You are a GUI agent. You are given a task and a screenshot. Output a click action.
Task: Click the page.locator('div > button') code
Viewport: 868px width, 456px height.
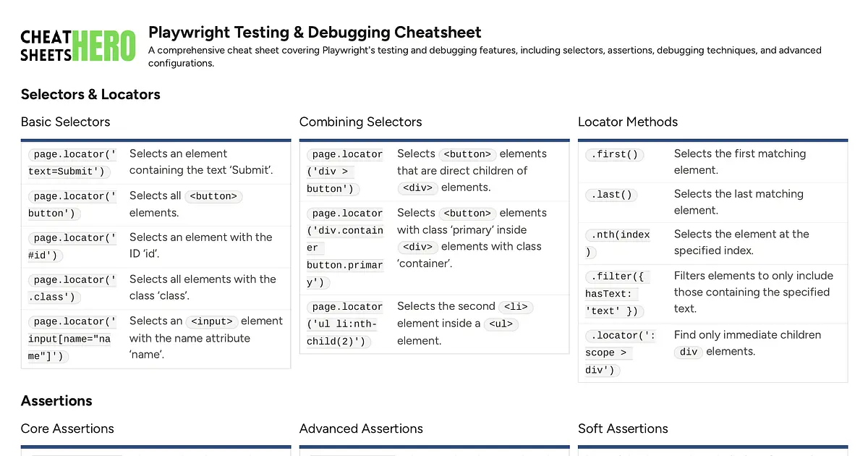(x=345, y=172)
